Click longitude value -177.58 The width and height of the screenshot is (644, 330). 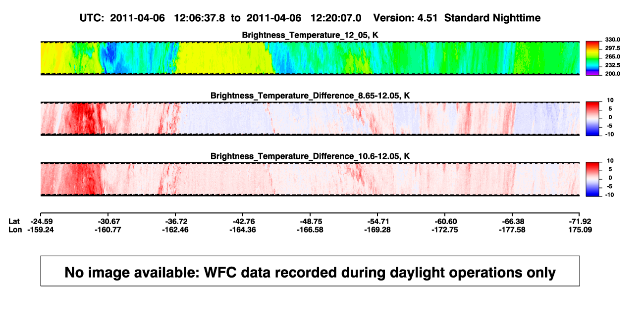512,230
